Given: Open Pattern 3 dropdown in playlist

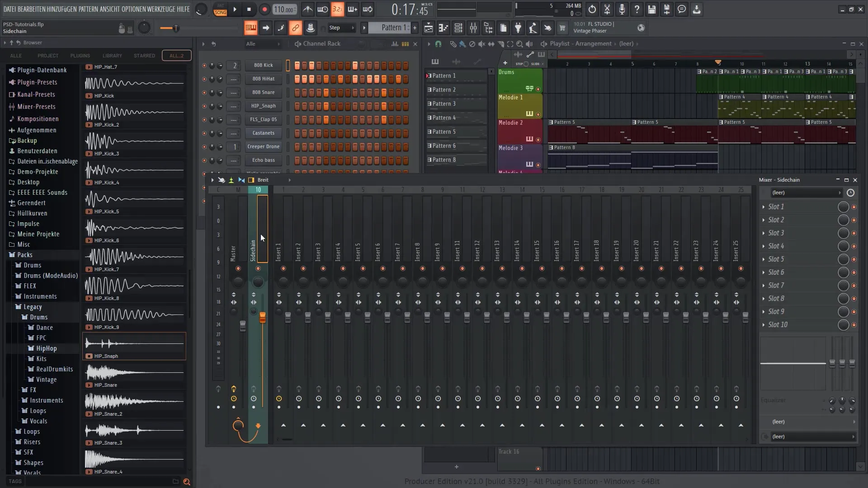Looking at the screenshot, I should 428,103.
